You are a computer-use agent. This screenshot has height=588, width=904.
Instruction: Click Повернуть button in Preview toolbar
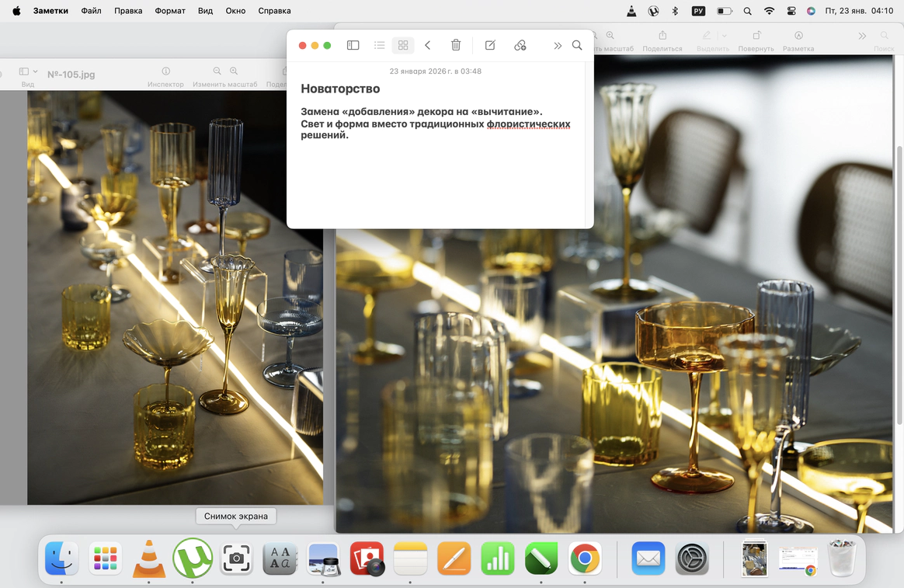pyautogui.click(x=756, y=36)
